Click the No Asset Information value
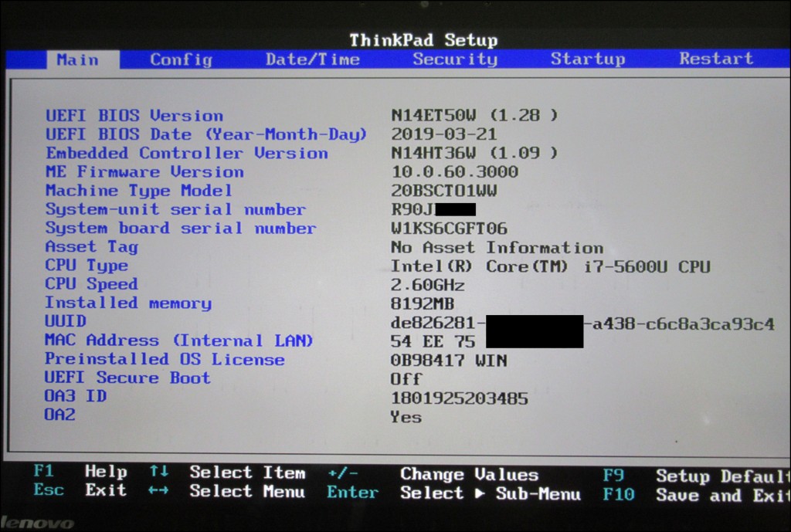Image resolution: width=791 pixels, height=532 pixels. 497,247
